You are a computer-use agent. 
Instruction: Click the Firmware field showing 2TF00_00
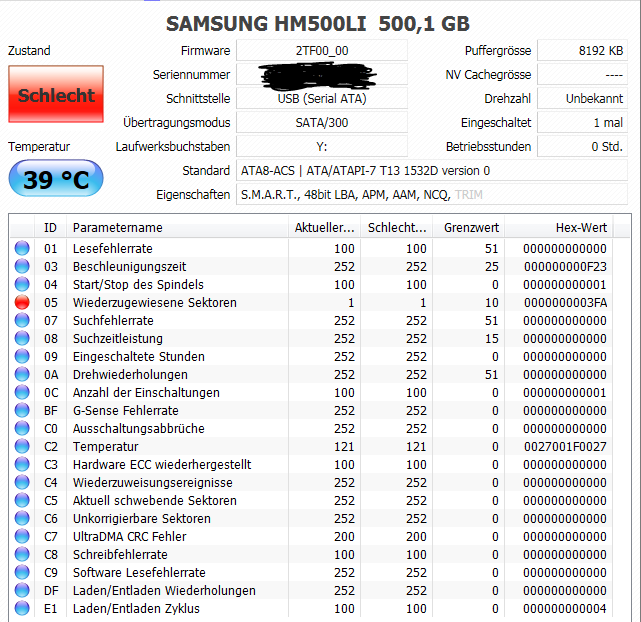322,51
